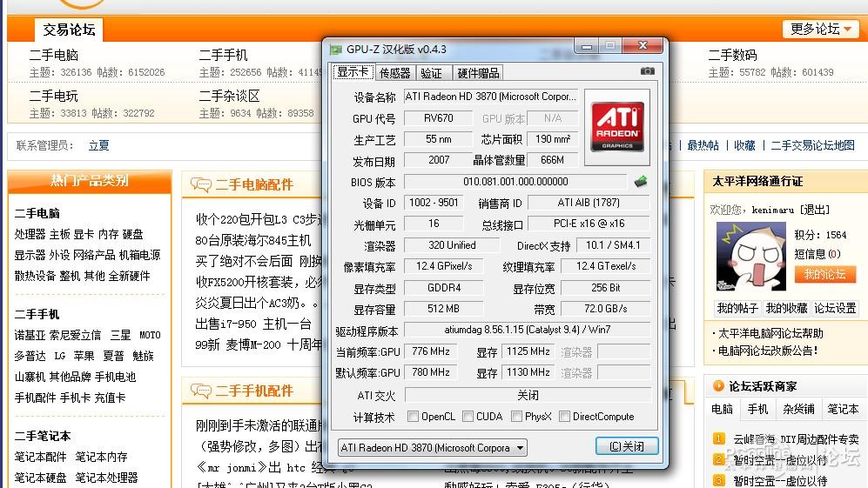Open the 二手电玩 forum link
The width and height of the screenshot is (868, 488).
point(54,96)
